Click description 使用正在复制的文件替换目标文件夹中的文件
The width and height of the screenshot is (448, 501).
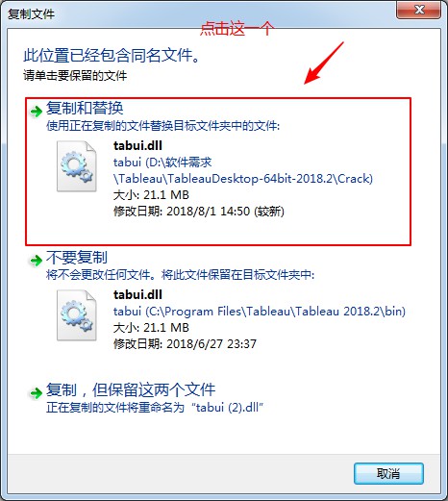[x=162, y=126]
